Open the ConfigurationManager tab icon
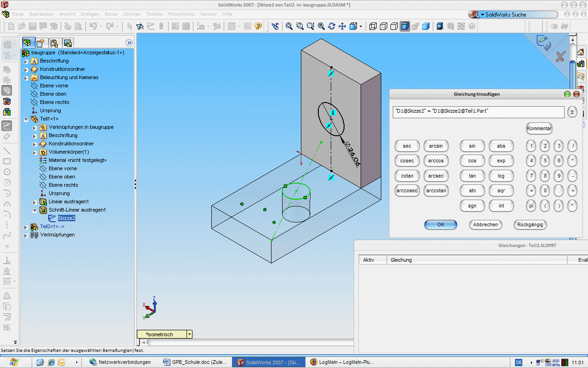Image resolution: width=588 pixels, height=368 pixels. pyautogui.click(x=54, y=43)
